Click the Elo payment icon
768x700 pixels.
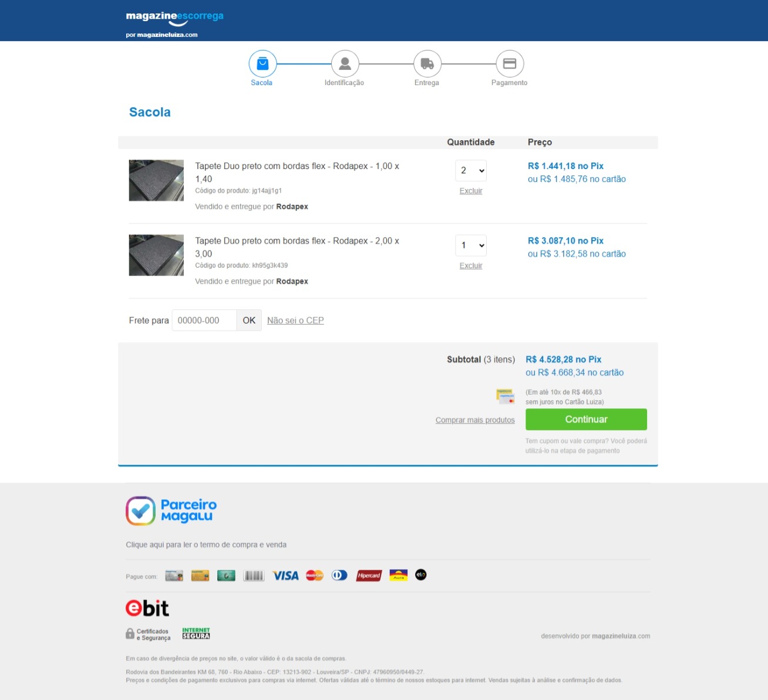[420, 575]
